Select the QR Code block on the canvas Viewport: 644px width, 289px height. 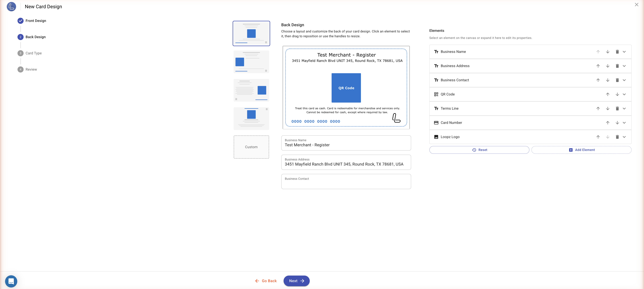pos(346,88)
